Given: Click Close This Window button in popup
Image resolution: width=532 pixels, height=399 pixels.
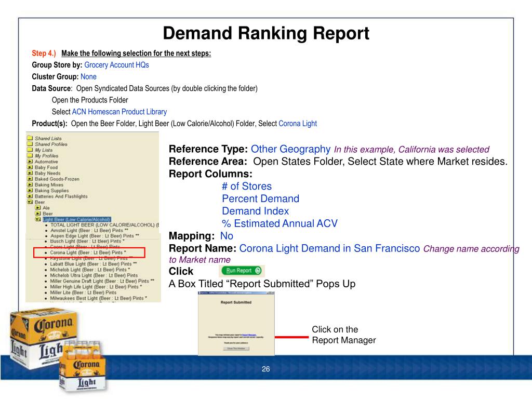Looking at the screenshot, I should (236, 349).
